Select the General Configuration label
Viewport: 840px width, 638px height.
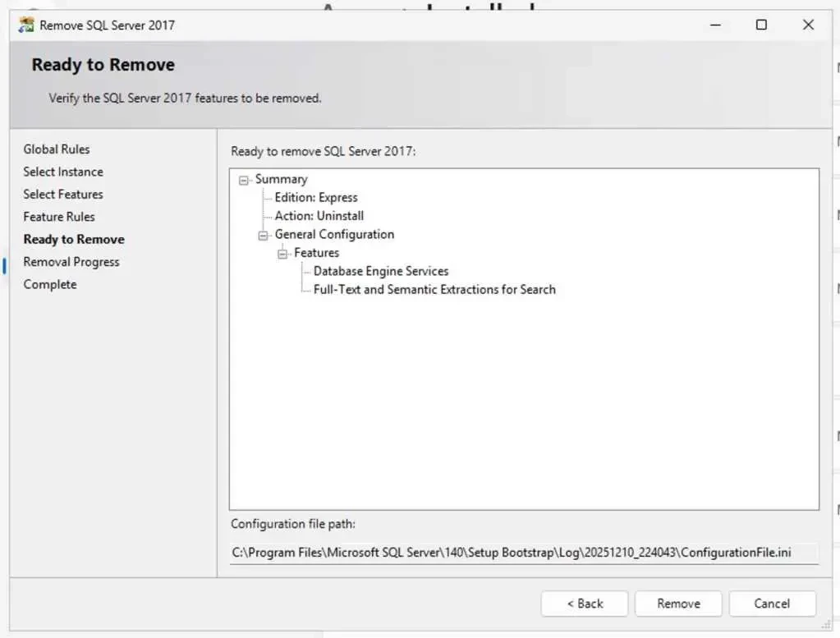tap(334, 234)
